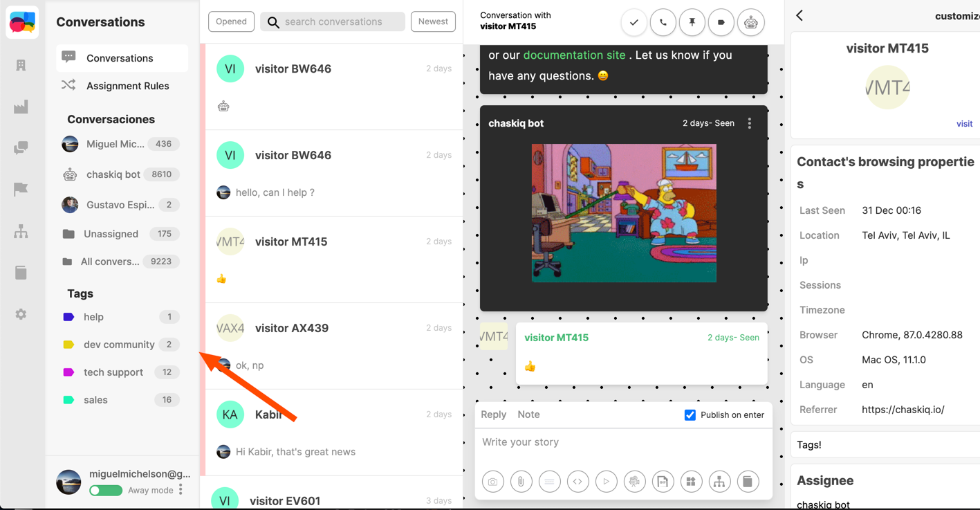980x510 pixels.
Task: Open options on the chaskiq bot message
Action: coord(749,122)
